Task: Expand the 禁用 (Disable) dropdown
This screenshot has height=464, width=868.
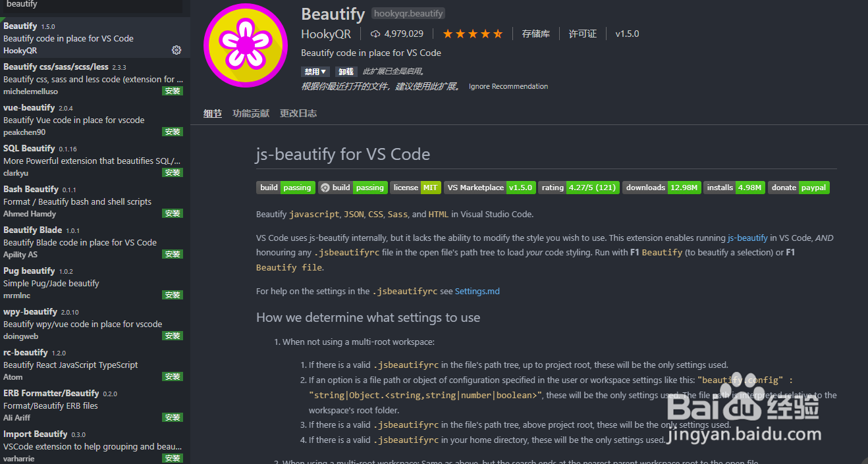Action: point(315,72)
